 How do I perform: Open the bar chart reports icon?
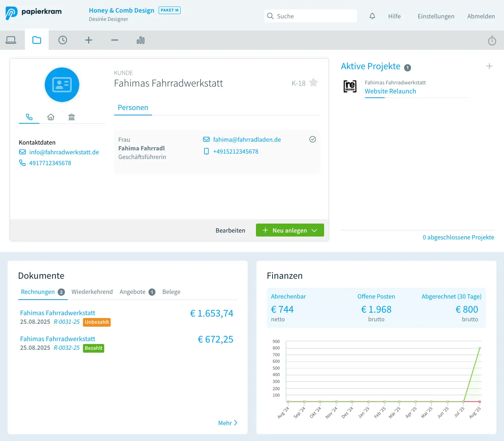pos(141,40)
